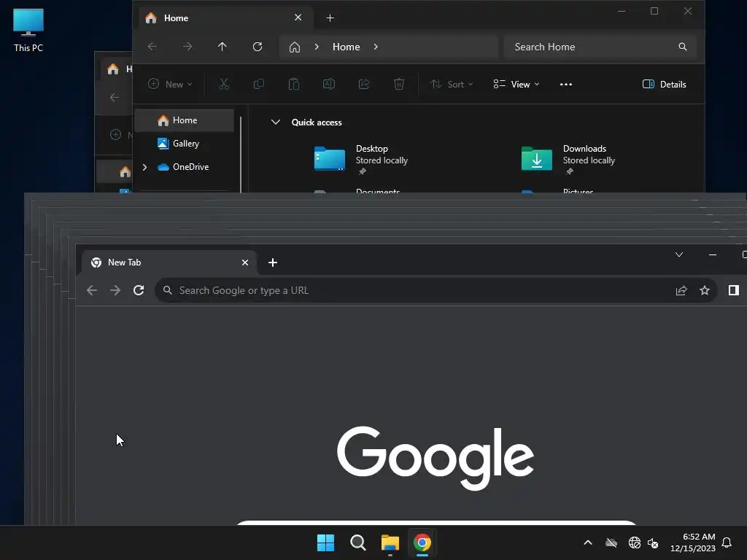This screenshot has height=560, width=747.
Task: Open notifications bell icon
Action: tap(727, 542)
